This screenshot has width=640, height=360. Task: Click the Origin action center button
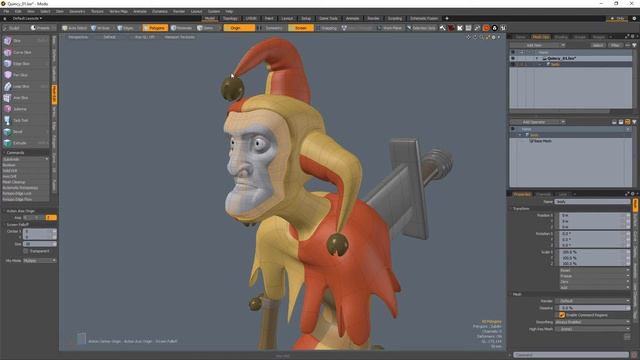pyautogui.click(x=239, y=28)
